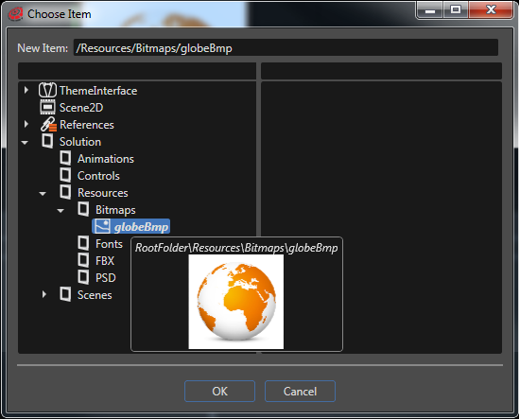Click the application logo in title bar
The height and width of the screenshot is (420, 520).
point(15,14)
